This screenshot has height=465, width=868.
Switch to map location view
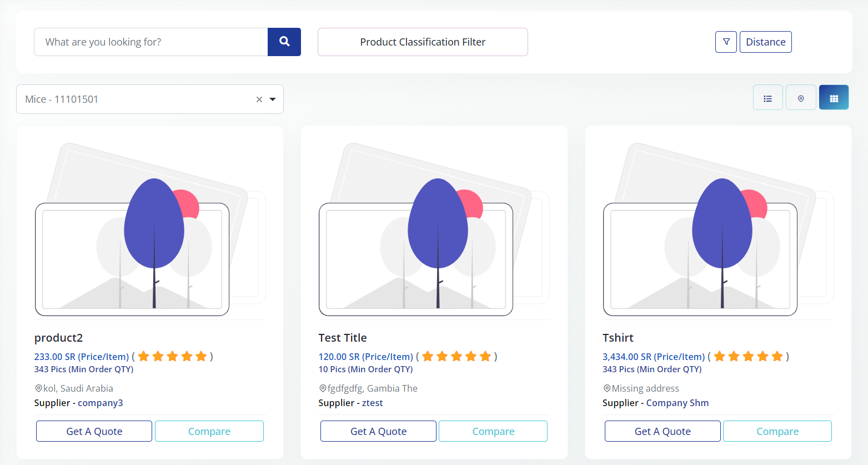pyautogui.click(x=801, y=98)
